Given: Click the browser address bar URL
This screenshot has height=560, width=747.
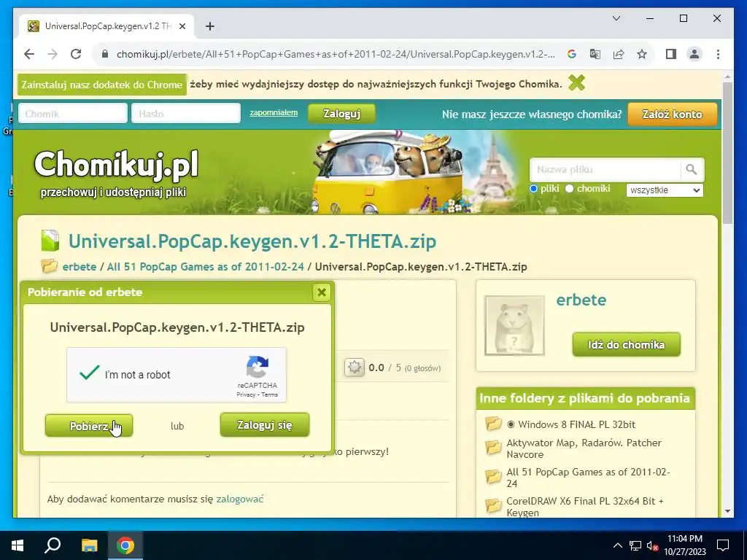Looking at the screenshot, I should pyautogui.click(x=336, y=54).
